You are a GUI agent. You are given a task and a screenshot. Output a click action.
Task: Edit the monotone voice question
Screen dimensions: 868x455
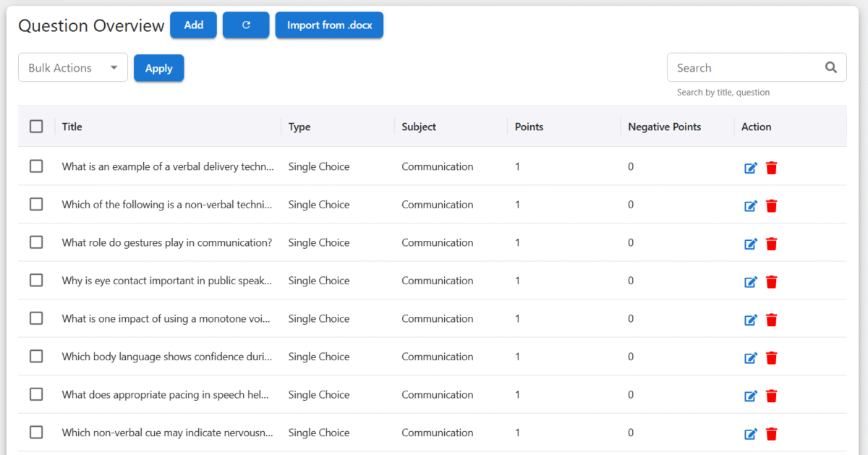pos(751,320)
